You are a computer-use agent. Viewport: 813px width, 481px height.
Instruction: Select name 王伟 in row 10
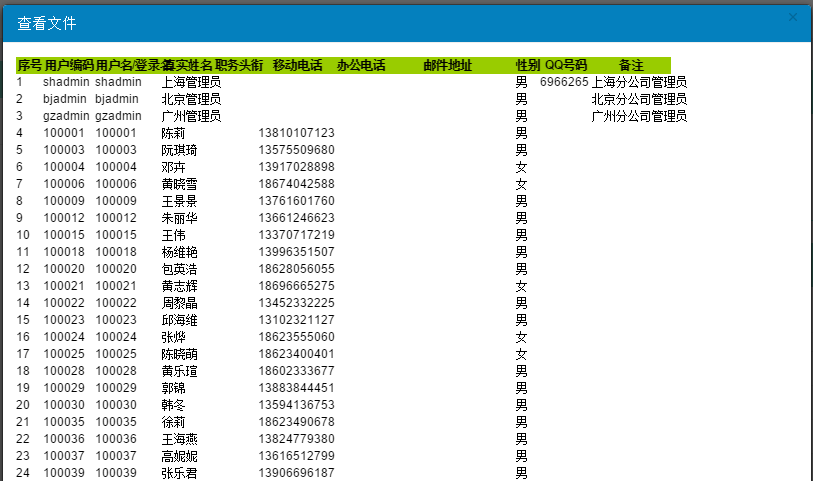point(173,235)
